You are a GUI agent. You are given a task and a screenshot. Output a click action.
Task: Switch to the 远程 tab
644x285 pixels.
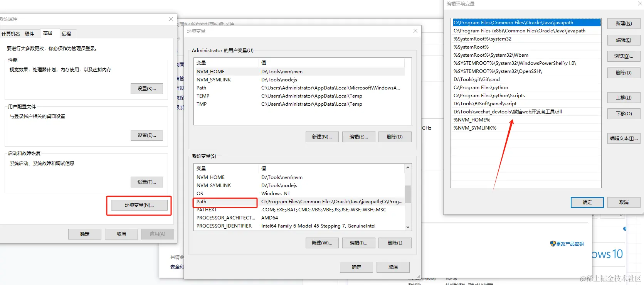[67, 34]
